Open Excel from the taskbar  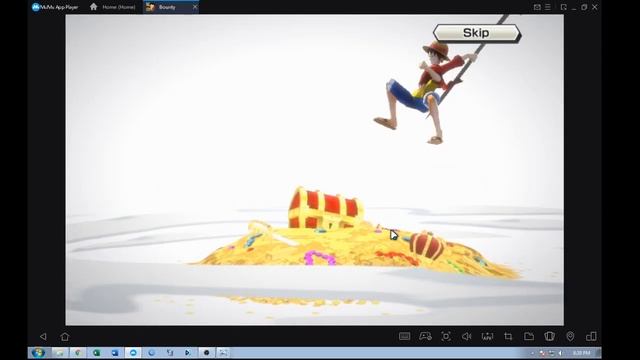coord(96,353)
